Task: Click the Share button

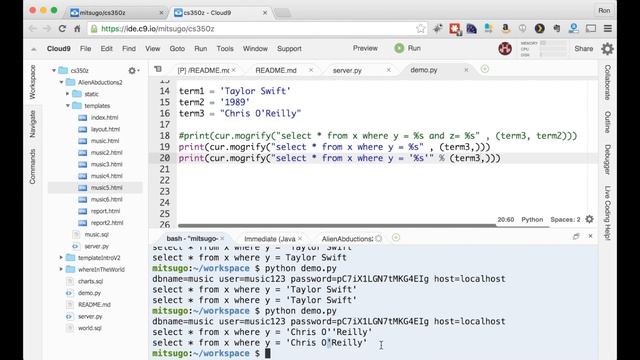Action: tap(584, 49)
